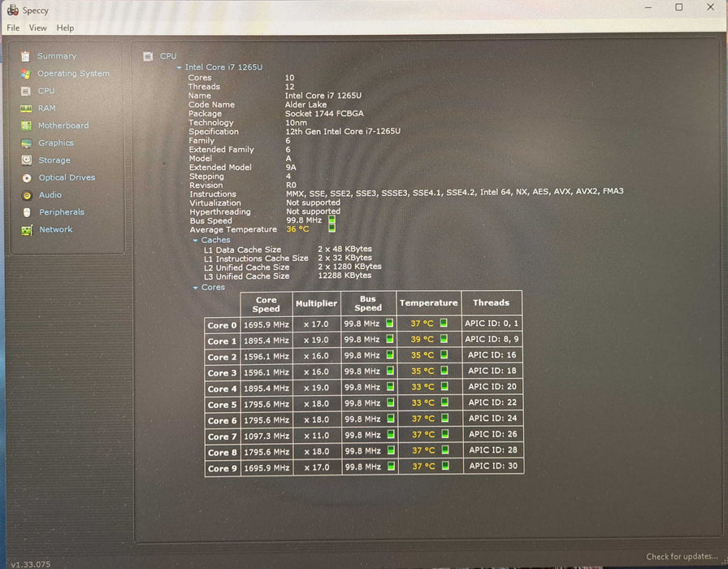Collapse the Intel Core i7 1265U tree node

[180, 67]
